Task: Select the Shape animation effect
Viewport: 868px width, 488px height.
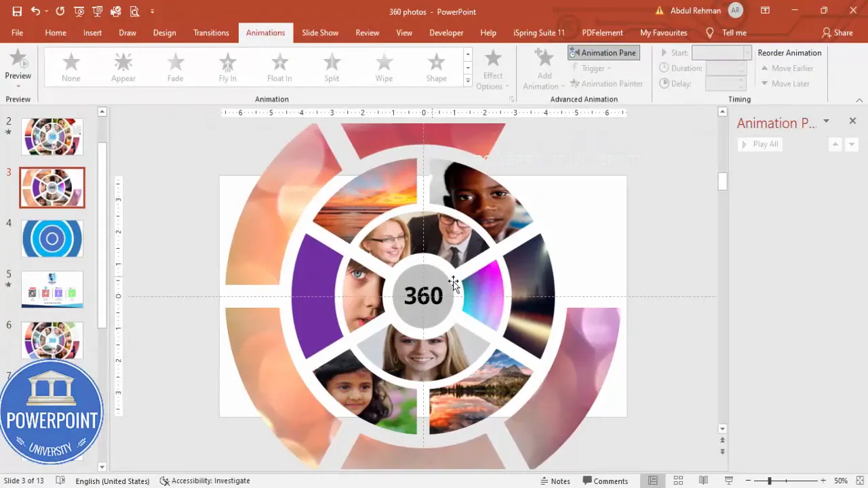Action: tap(436, 68)
